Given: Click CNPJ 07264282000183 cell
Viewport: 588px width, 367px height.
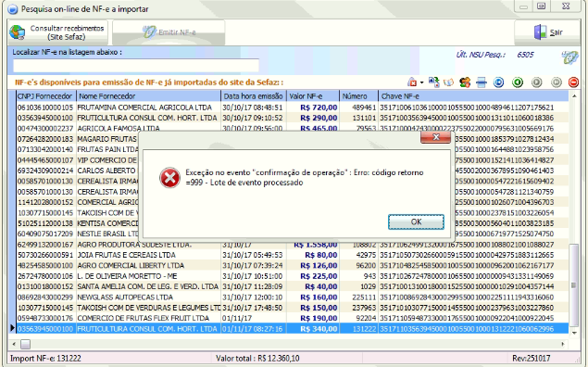Looking at the screenshot, I should 45,139.
